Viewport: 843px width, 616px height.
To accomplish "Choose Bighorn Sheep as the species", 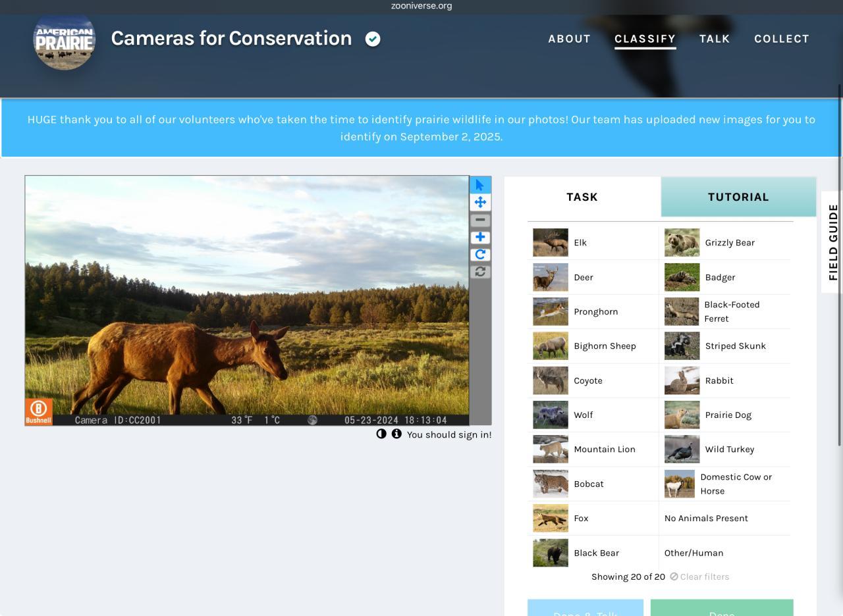I will click(593, 346).
